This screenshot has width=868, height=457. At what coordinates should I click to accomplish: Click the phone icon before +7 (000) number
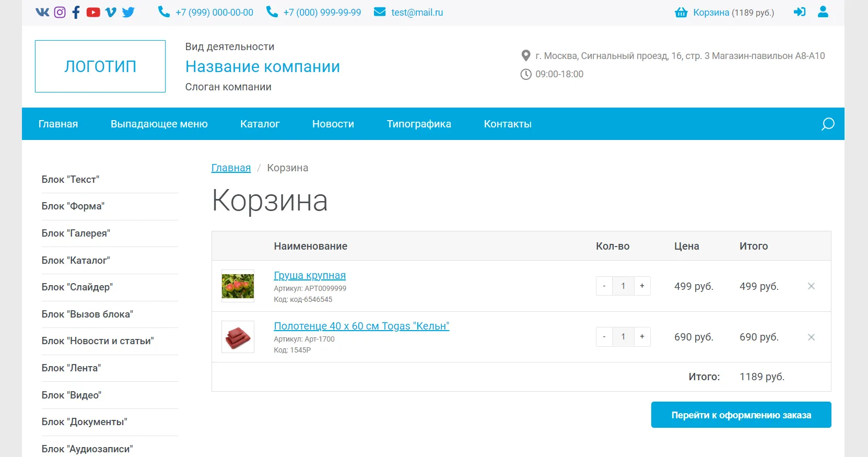(x=272, y=11)
